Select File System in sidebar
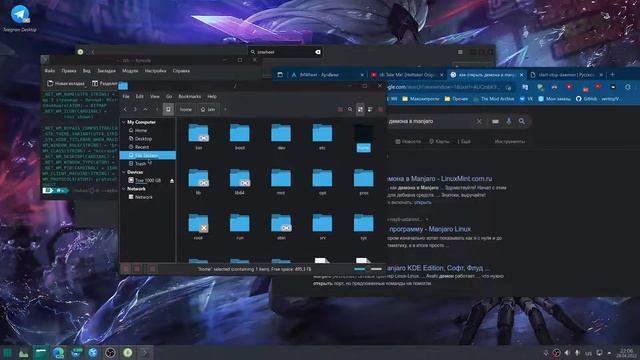Viewport: 640px width, 360px height. tap(148, 156)
